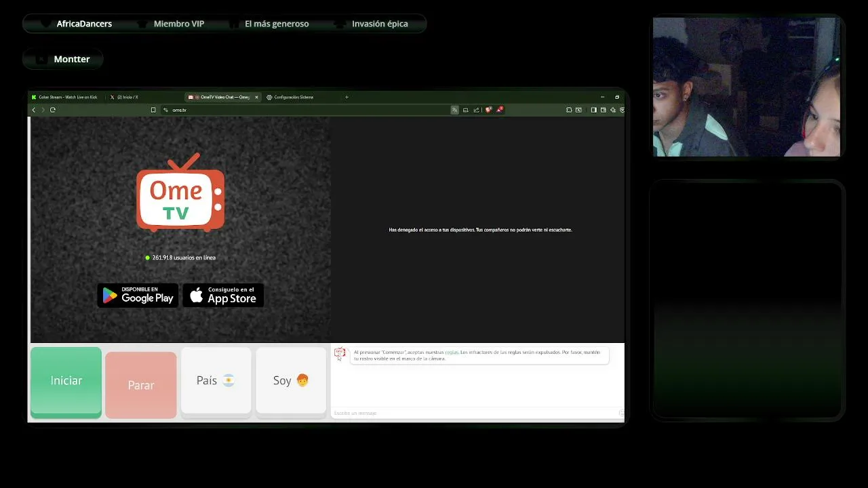Click the X icon on the Inicio / X tab

click(112, 97)
